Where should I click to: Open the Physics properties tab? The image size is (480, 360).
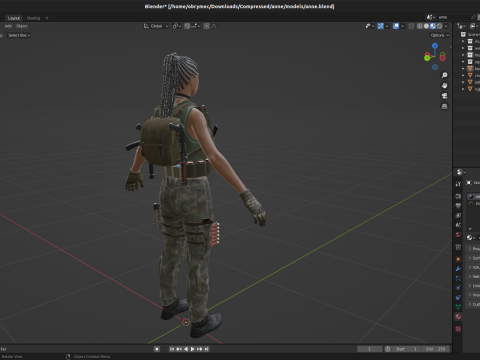458,288
